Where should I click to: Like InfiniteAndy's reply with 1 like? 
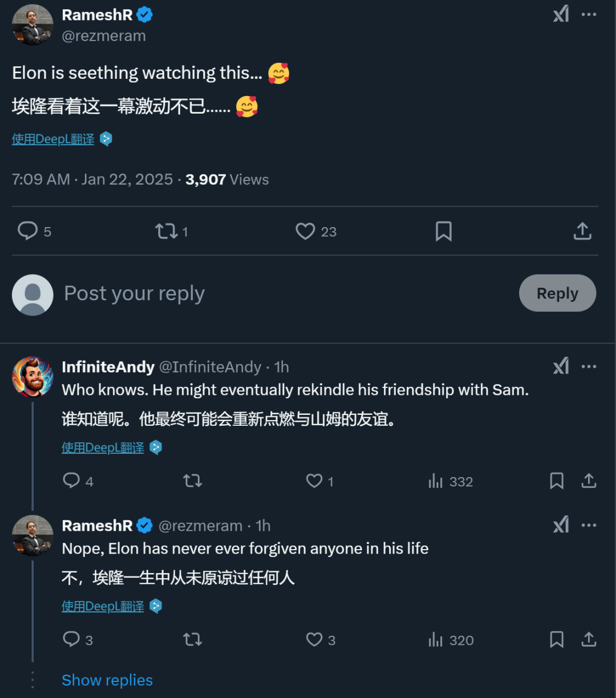point(319,481)
